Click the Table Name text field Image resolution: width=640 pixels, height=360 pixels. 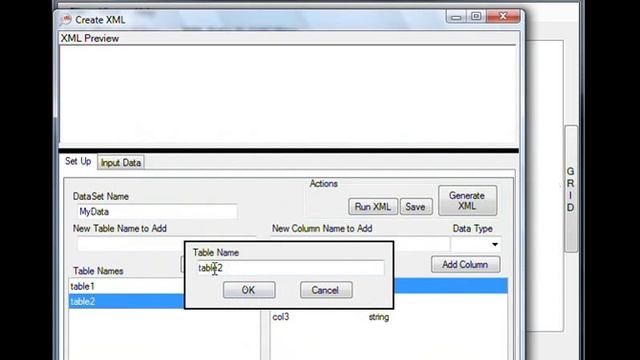pos(290,268)
